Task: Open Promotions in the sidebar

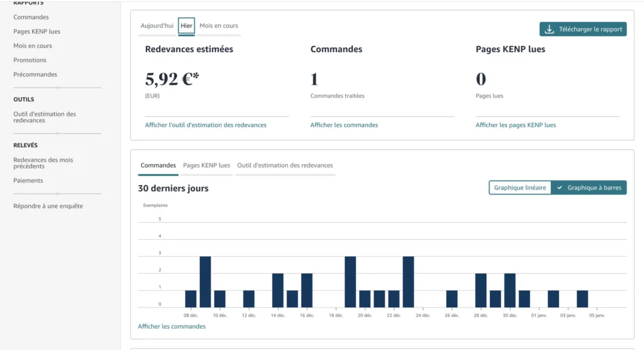Action: pyautogui.click(x=30, y=60)
